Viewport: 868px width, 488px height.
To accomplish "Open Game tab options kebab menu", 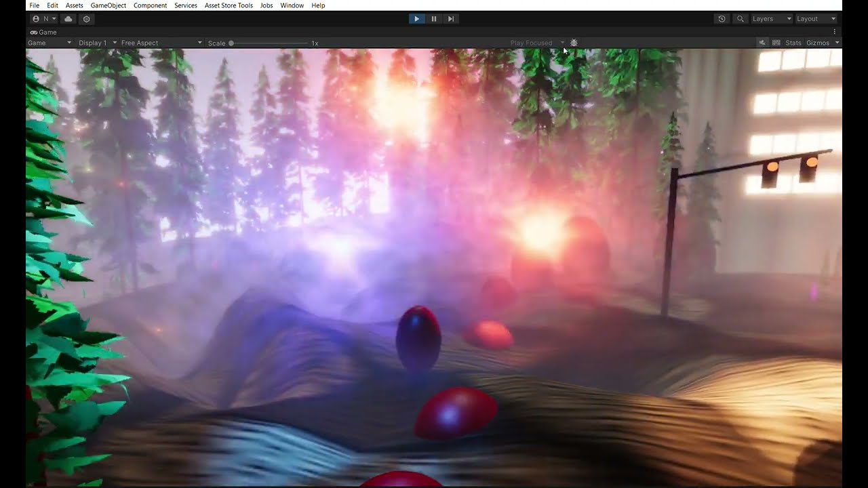I will [x=834, y=32].
